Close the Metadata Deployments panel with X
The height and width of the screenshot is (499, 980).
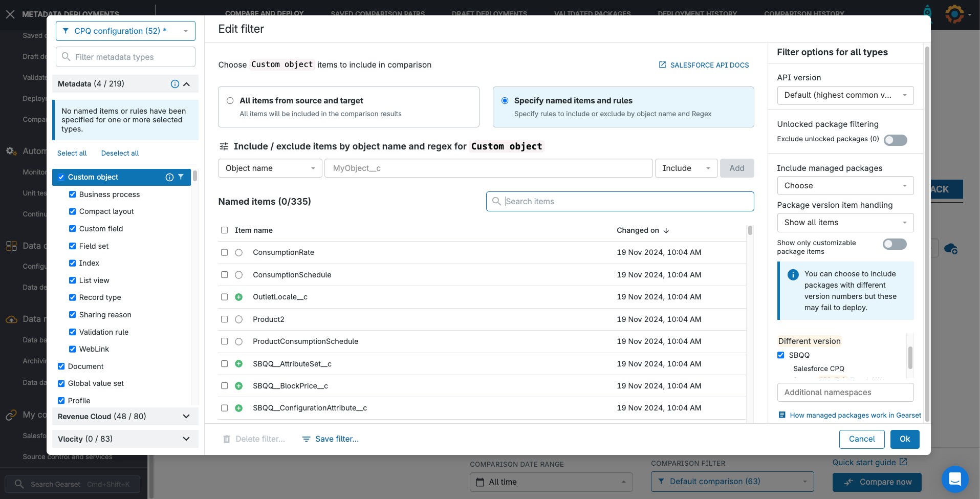coord(10,14)
